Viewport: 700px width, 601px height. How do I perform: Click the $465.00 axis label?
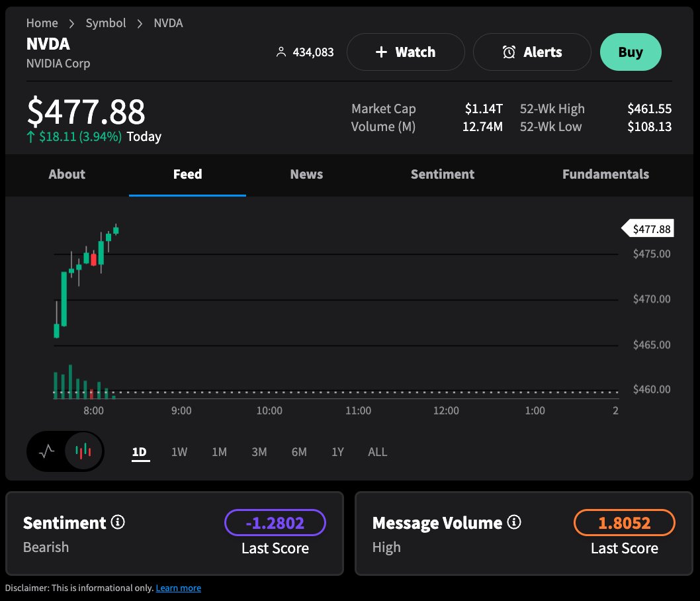tap(652, 345)
